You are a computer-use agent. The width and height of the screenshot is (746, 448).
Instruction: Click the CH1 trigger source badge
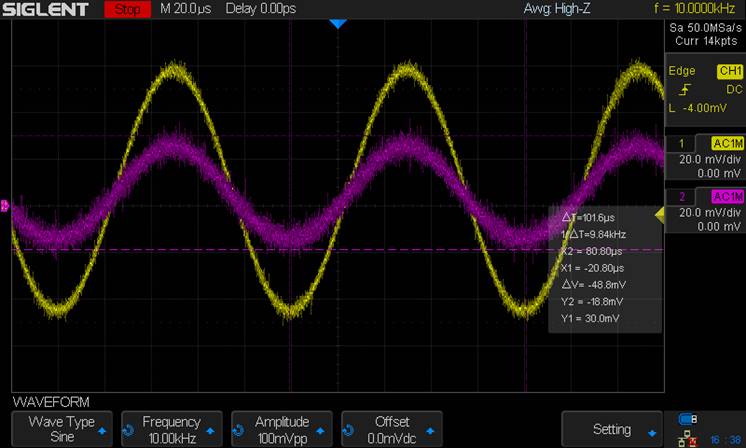pyautogui.click(x=729, y=71)
